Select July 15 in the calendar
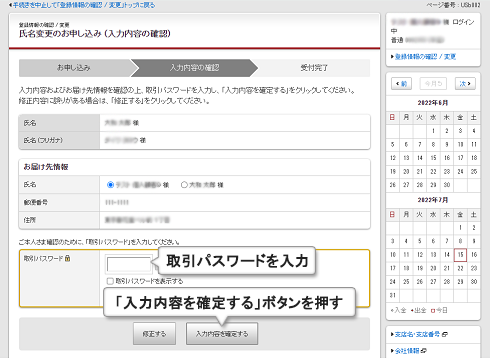Image resolution: width=490 pixels, height=360 pixels. pyautogui.click(x=460, y=255)
